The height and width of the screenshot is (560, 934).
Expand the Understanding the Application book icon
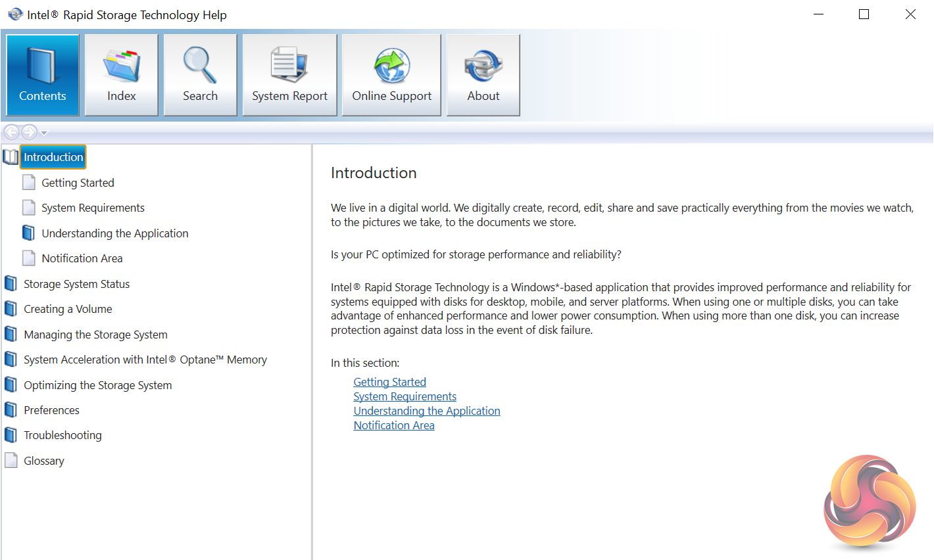(x=28, y=233)
